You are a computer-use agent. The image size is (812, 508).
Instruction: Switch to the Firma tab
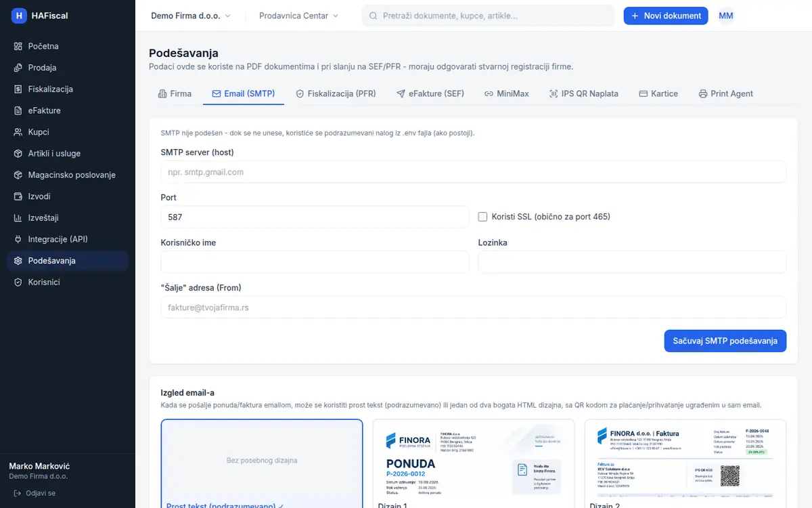pyautogui.click(x=175, y=94)
